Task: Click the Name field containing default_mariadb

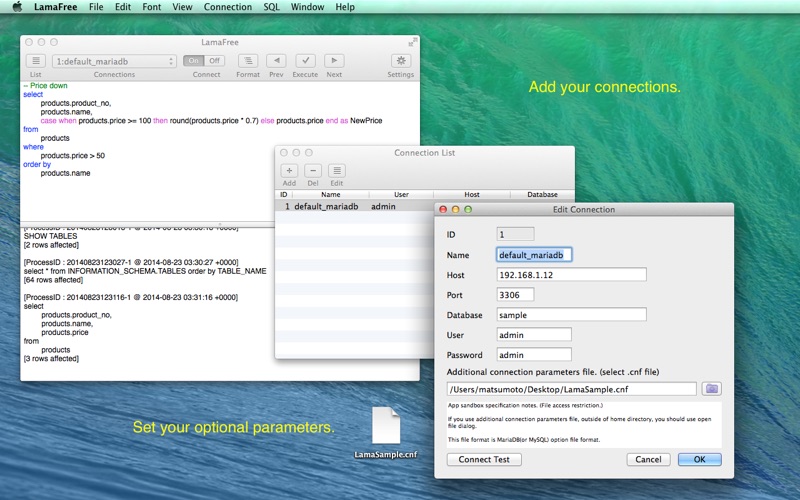Action: (534, 255)
